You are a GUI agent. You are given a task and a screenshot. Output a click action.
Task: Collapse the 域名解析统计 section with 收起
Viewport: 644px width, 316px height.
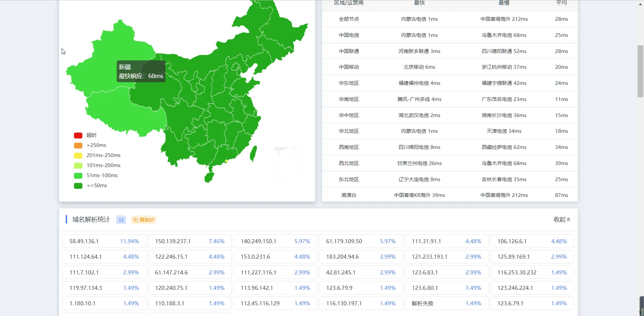coord(561,219)
